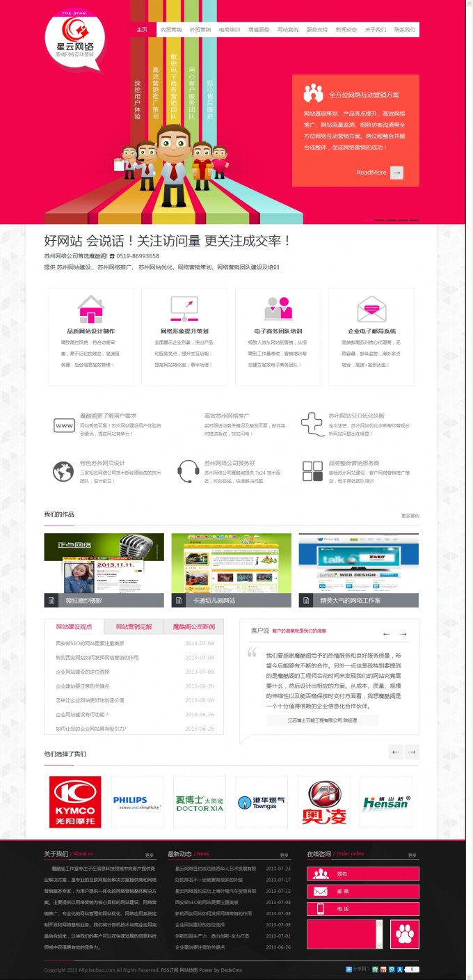Open the KYMCO 光阳摩托 client logo

click(75, 802)
